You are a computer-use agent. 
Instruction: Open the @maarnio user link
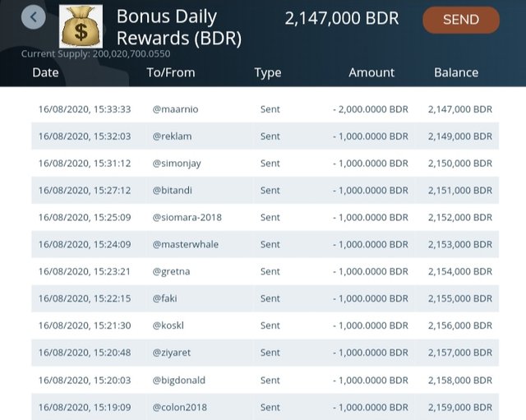click(175, 109)
